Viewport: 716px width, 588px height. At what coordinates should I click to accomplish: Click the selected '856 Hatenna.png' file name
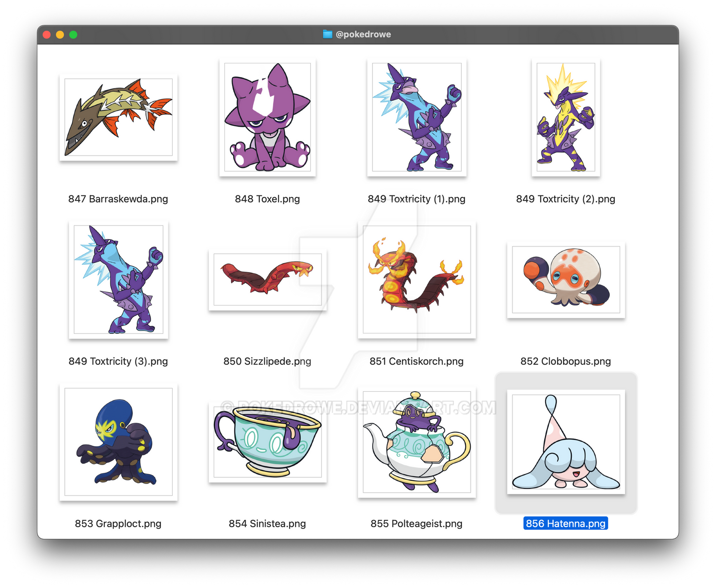click(566, 524)
